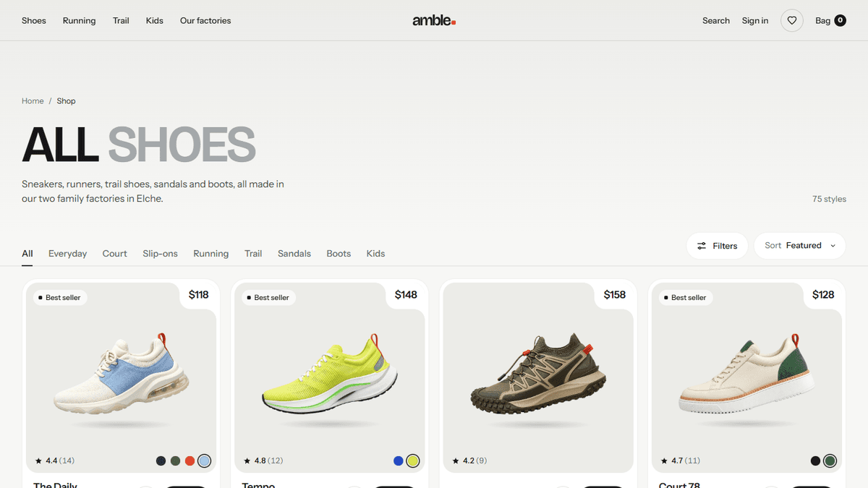
Task: Open Our factories page
Action: coord(205,20)
